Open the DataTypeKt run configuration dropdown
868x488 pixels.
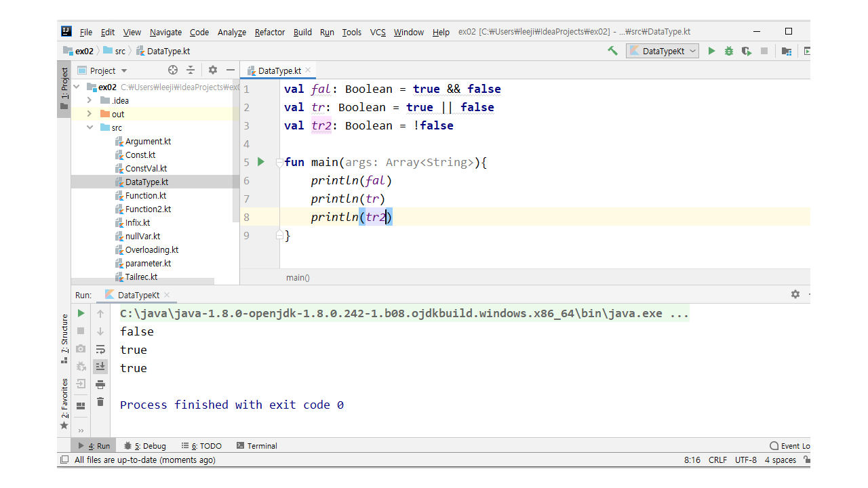pos(663,51)
